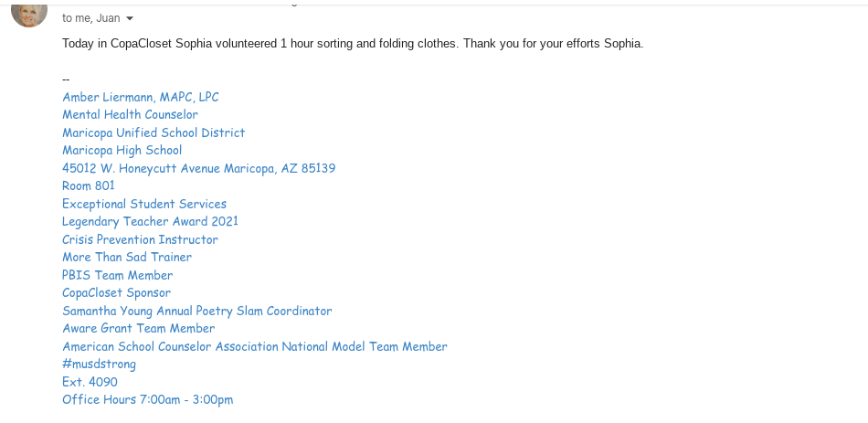Click the #musdstrong hashtag

click(99, 364)
